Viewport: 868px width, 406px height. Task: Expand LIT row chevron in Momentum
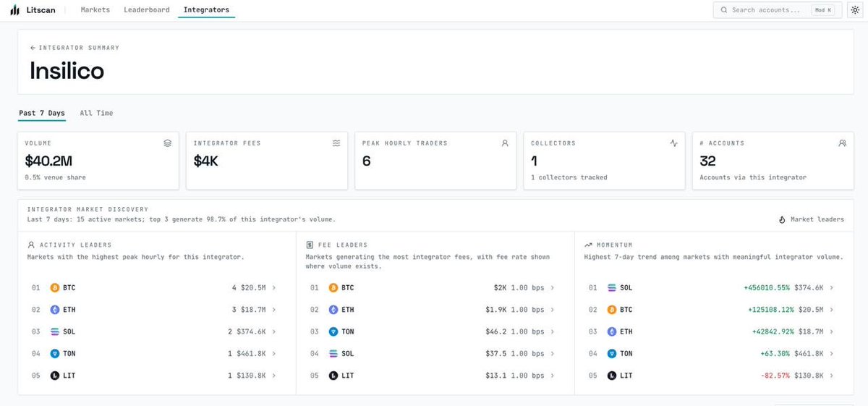point(831,376)
